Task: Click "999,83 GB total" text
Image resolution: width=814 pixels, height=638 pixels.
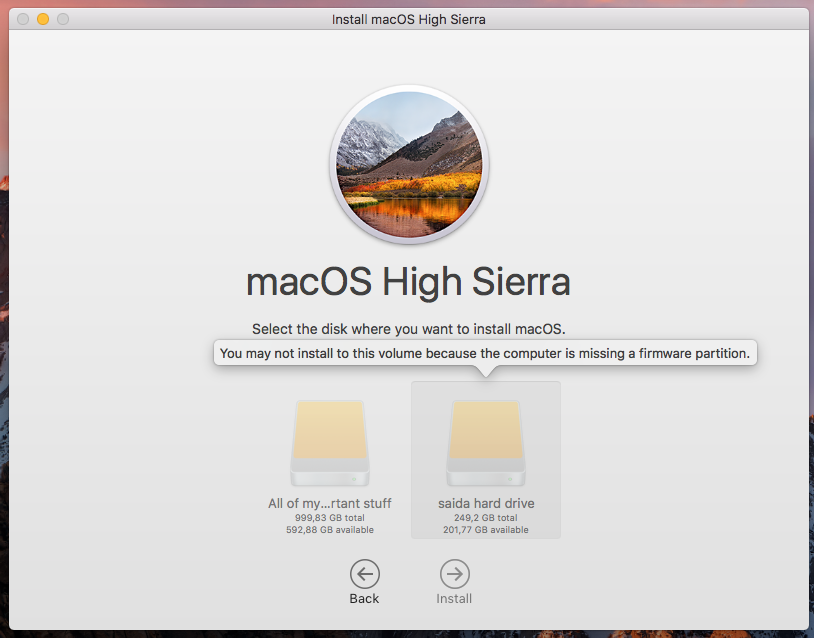Action: point(330,518)
